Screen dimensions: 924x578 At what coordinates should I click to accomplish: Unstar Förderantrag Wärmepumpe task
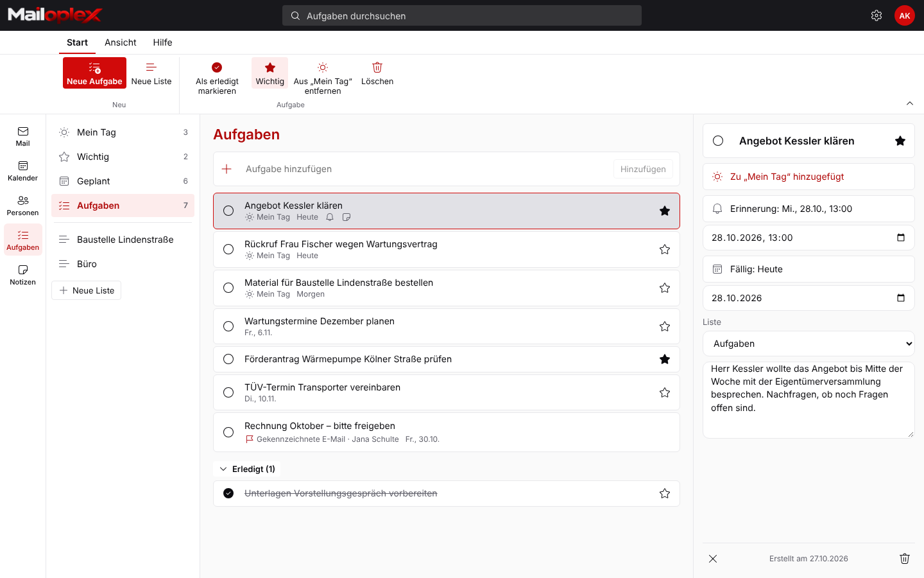coord(665,359)
